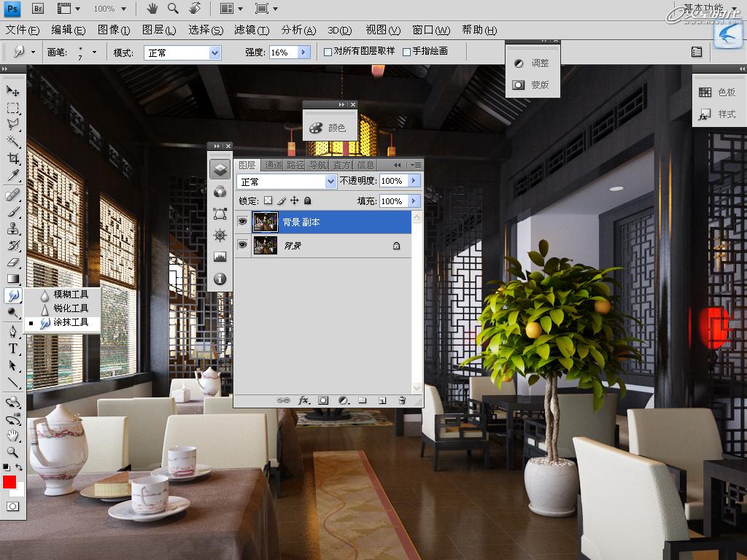
Task: Open the 蒙版 panel
Action: (532, 85)
